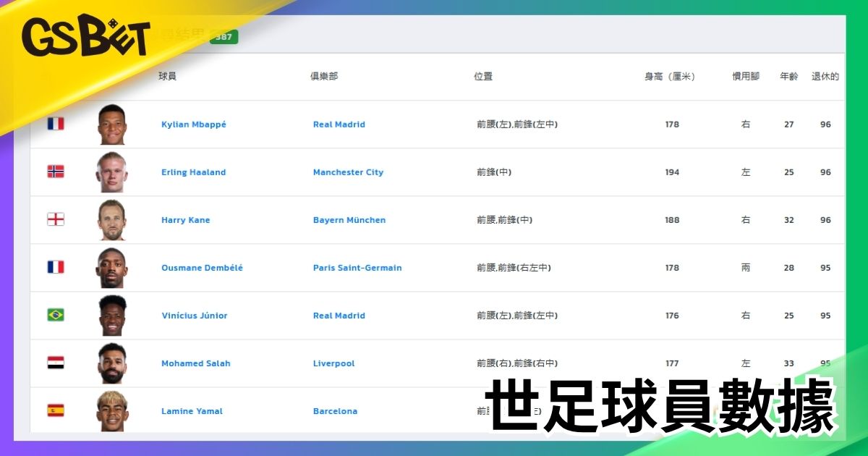Image resolution: width=868 pixels, height=456 pixels.
Task: Sort by the 俱樂部 column header
Action: 324,76
